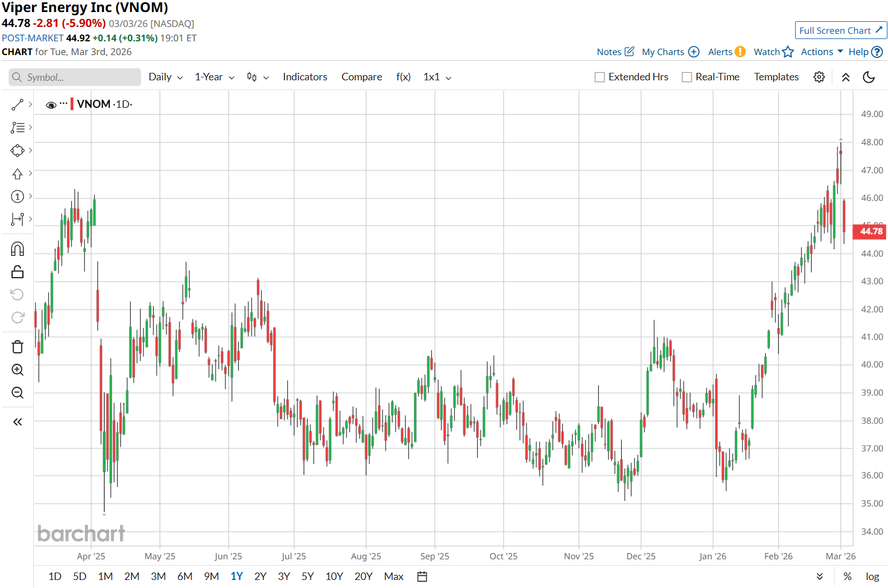The image size is (888, 588).
Task: Undo the last chart action
Action: pyautogui.click(x=17, y=295)
